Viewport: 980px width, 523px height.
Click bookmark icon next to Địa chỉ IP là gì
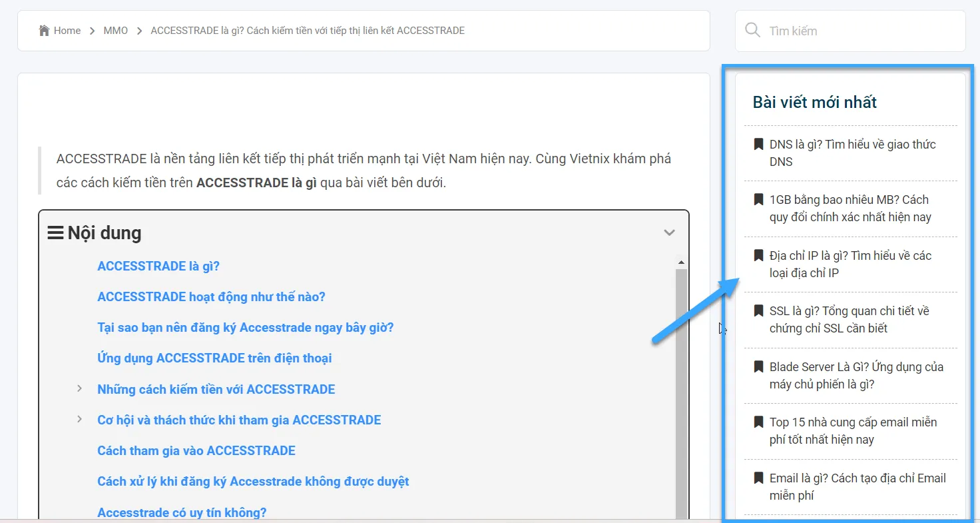click(x=758, y=255)
